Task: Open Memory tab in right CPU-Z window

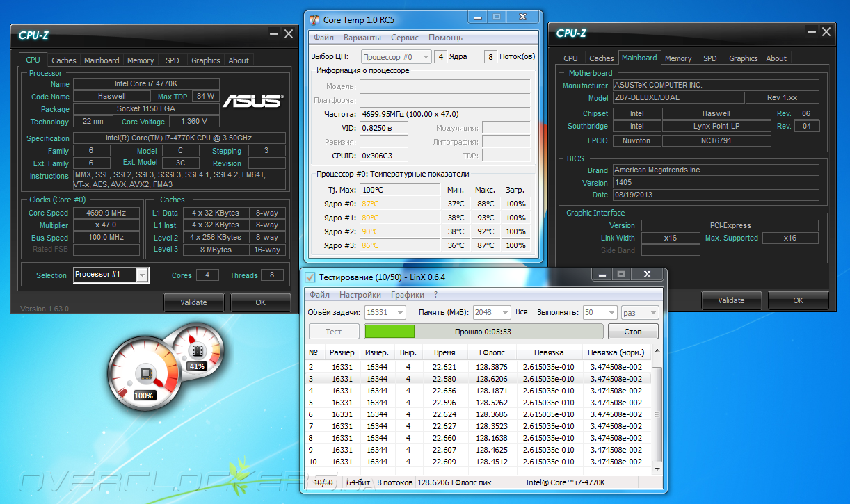Action: (678, 58)
